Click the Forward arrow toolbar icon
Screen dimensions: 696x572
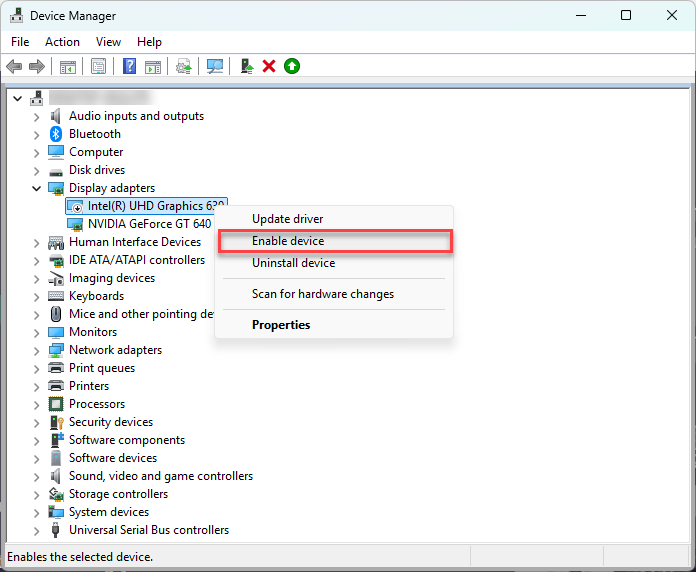pyautogui.click(x=37, y=67)
